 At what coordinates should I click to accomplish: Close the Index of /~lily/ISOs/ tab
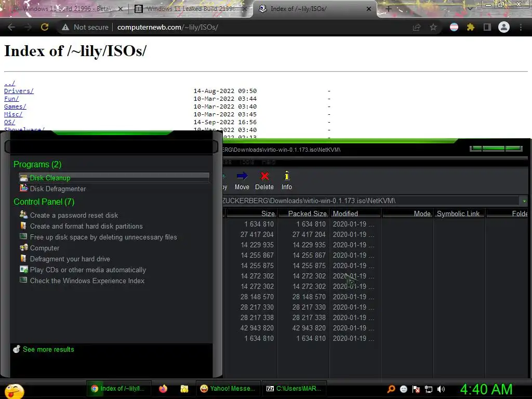tap(369, 9)
